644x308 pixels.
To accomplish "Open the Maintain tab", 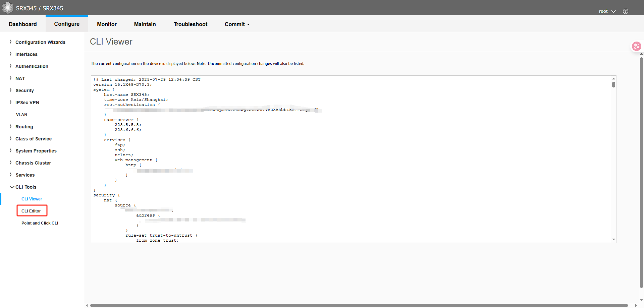I will [145, 24].
